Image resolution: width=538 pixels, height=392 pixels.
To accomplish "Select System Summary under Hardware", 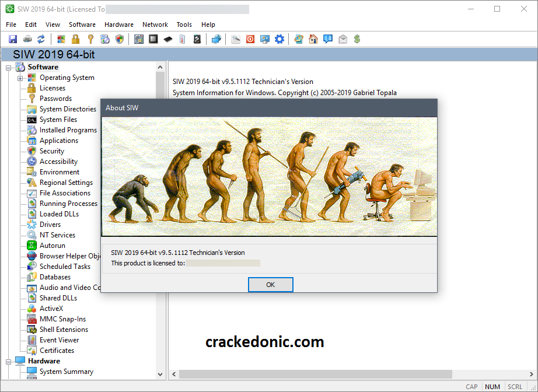I will point(66,372).
